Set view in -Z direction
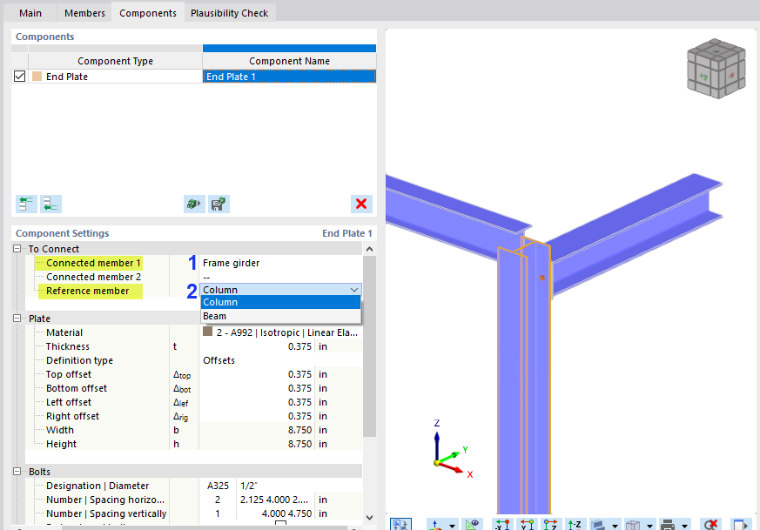Image resolution: width=760 pixels, height=530 pixels. [x=575, y=525]
